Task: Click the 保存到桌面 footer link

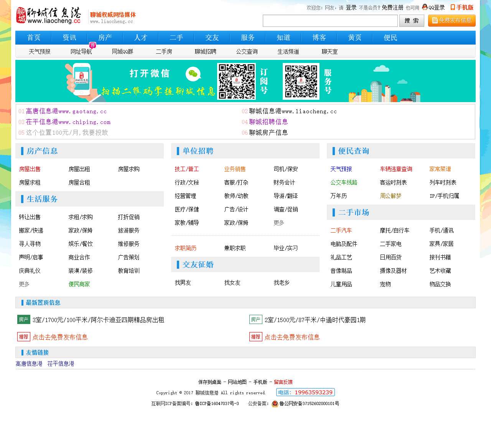Action: click(x=209, y=382)
